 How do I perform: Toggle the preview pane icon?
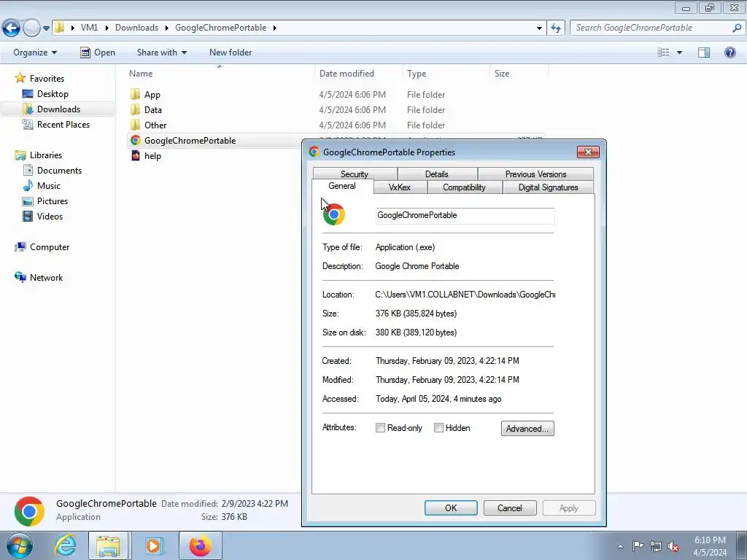pos(704,52)
